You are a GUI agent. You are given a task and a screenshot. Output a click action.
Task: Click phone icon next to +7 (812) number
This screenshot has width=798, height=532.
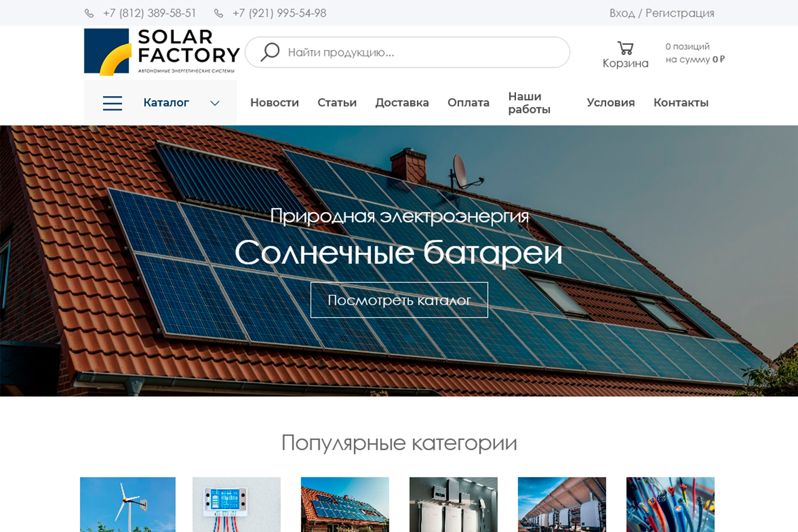click(89, 13)
